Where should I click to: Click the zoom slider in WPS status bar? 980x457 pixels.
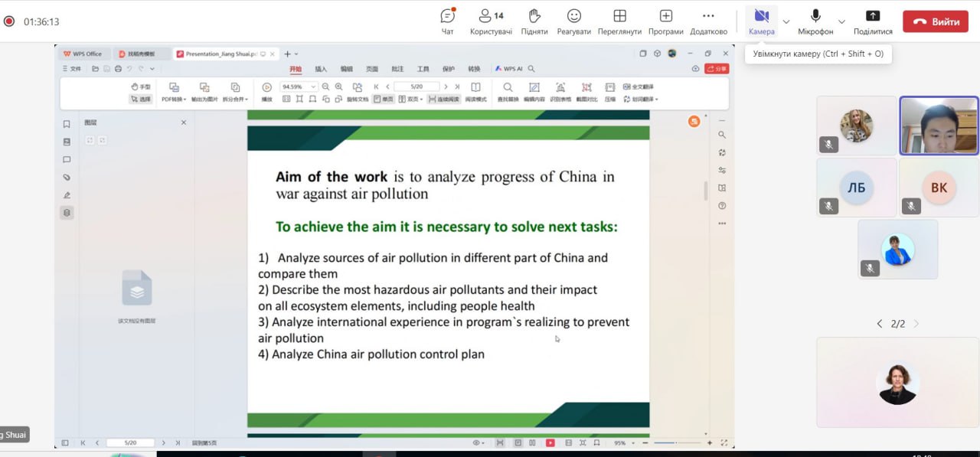[674, 442]
